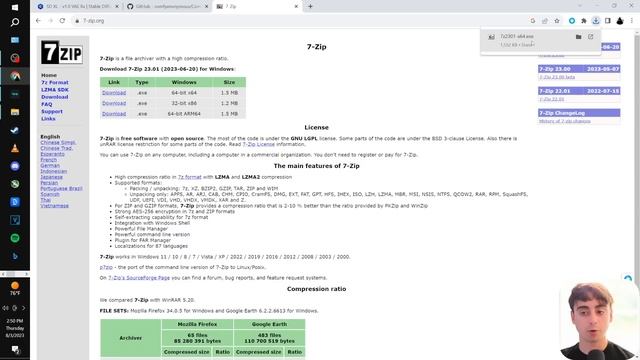Download the 32-bit x86 installer
Viewport: 640px width, 360px height.
114,103
